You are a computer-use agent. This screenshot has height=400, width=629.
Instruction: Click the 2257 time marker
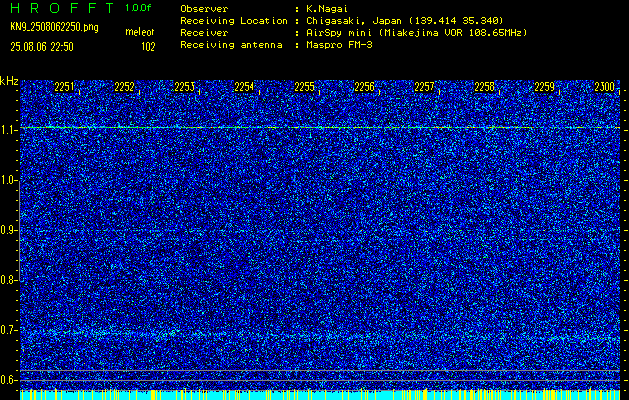[424, 87]
